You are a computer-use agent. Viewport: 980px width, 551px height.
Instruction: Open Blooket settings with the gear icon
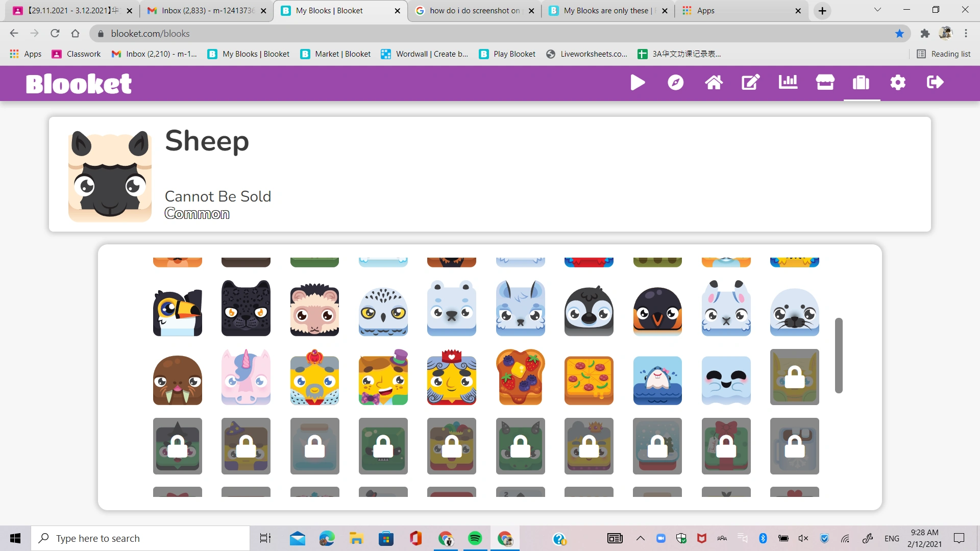coord(898,82)
